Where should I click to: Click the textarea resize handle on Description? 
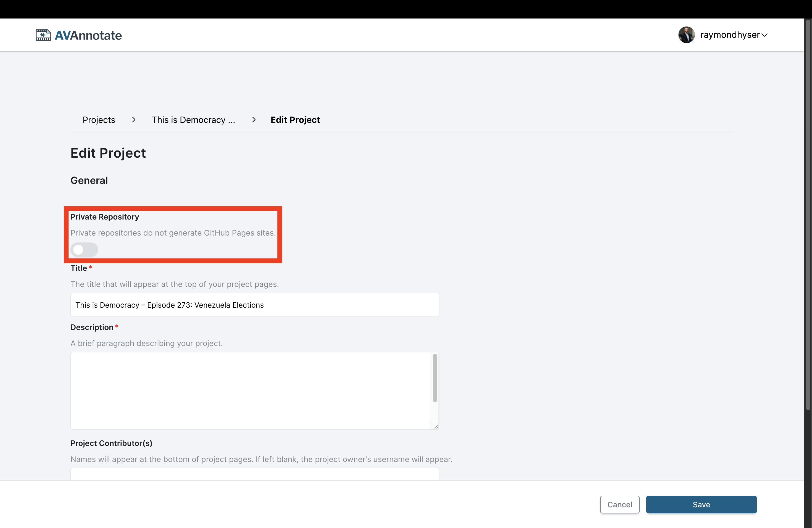pyautogui.click(x=436, y=426)
